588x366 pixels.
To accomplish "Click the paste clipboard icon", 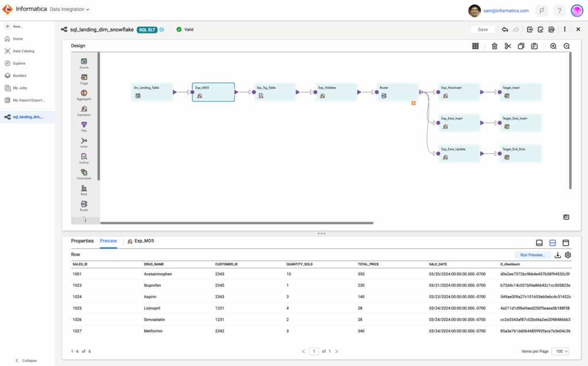I will 535,46.
